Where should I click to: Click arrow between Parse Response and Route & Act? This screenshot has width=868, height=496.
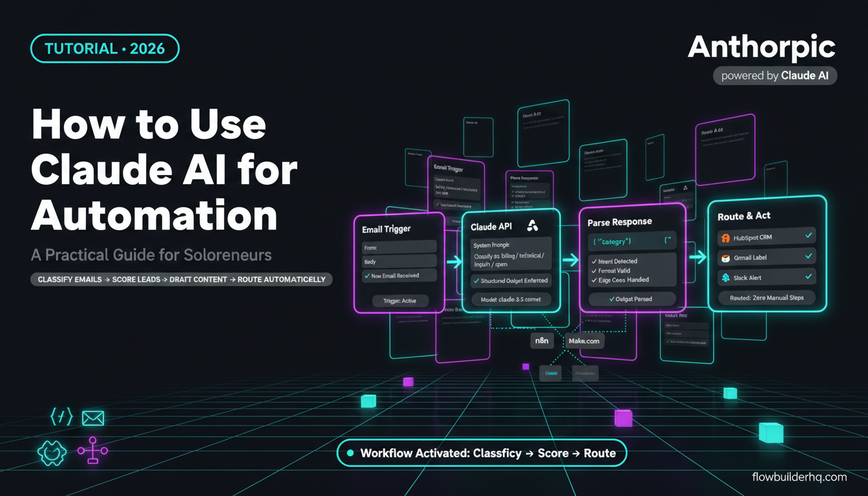tap(697, 257)
